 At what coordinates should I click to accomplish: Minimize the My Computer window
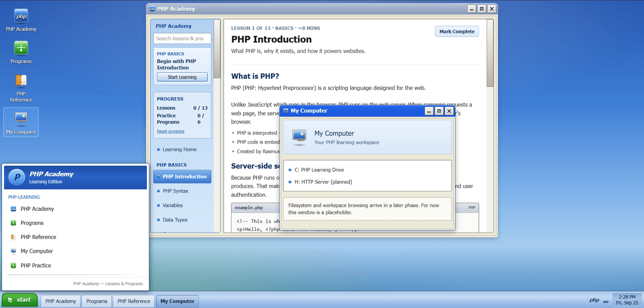pyautogui.click(x=429, y=111)
